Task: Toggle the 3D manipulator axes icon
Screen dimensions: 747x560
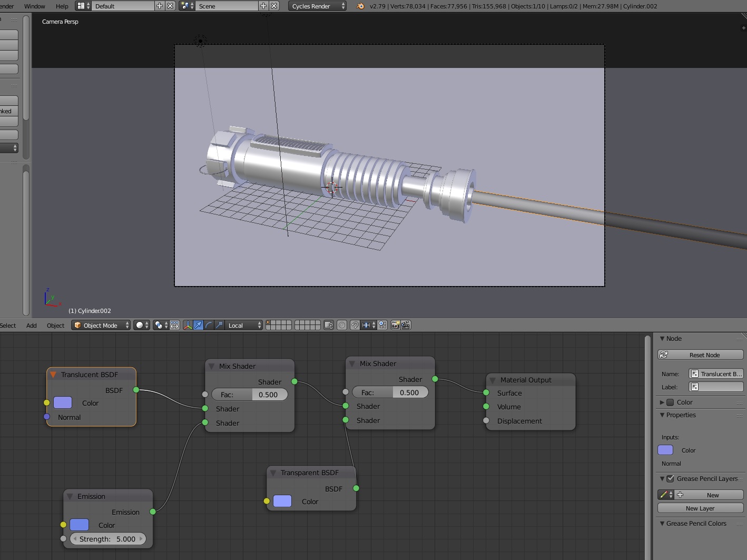Action: [x=188, y=325]
